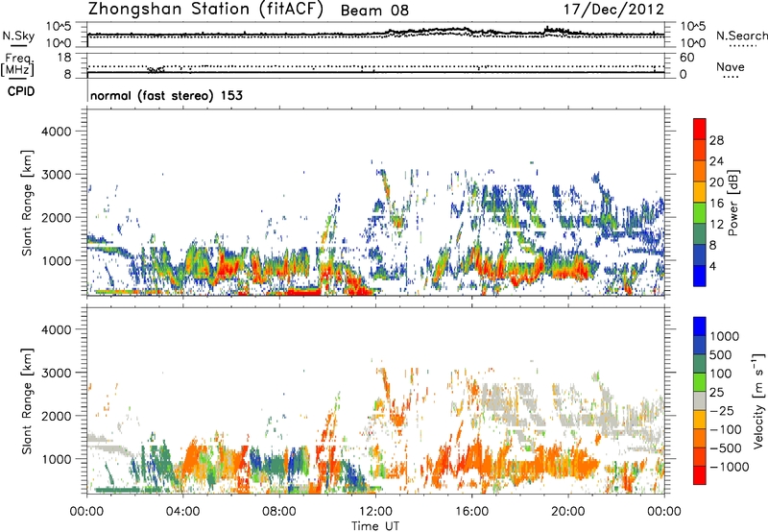Click the '28' Power colorbar value
768x532 pixels.
(716, 140)
